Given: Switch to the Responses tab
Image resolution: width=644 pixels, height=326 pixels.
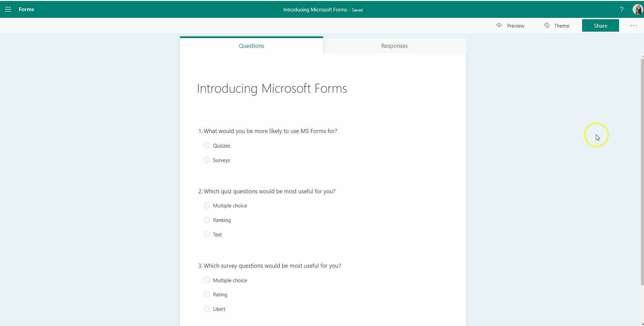Looking at the screenshot, I should [x=394, y=46].
